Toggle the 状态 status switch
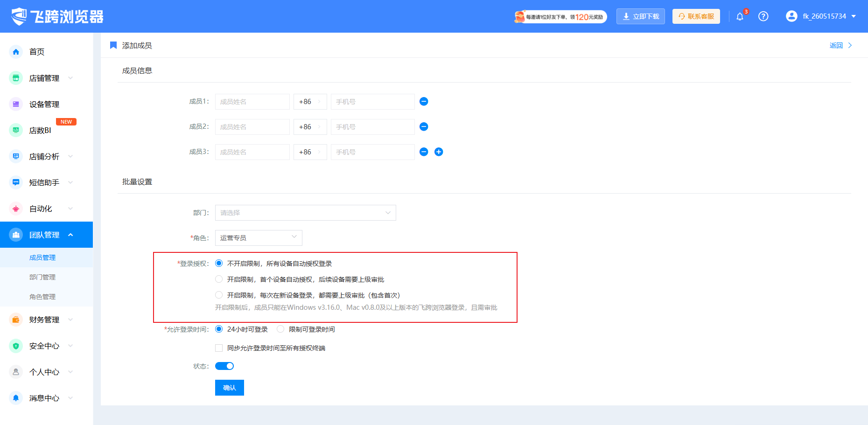This screenshot has width=868, height=425. click(224, 366)
